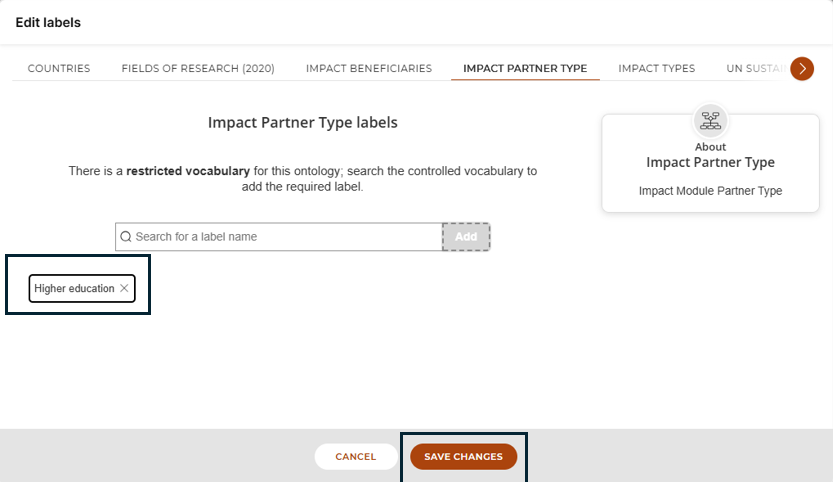This screenshot has height=482, width=833.
Task: Click the Impact Module Partner Type description
Action: point(710,191)
